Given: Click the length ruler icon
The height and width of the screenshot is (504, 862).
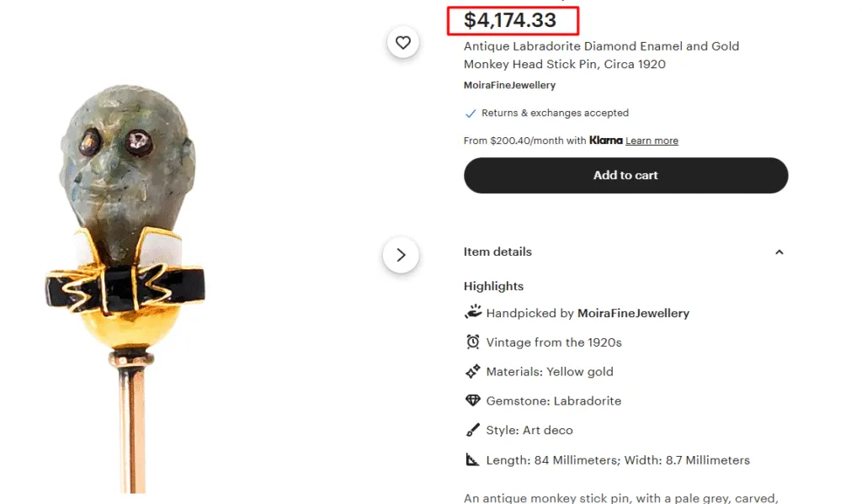Looking at the screenshot, I should (x=472, y=459).
